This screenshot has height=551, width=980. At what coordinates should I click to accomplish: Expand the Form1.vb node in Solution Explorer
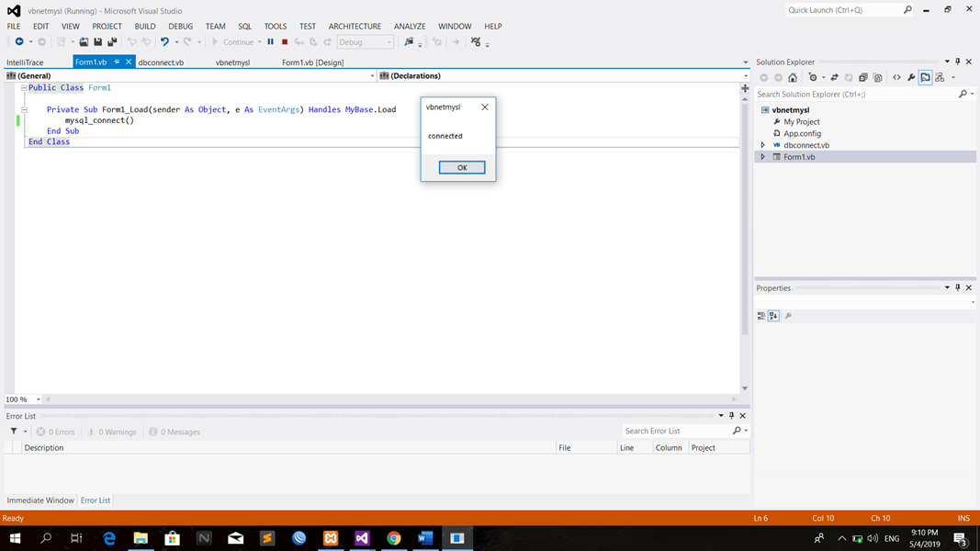point(762,156)
